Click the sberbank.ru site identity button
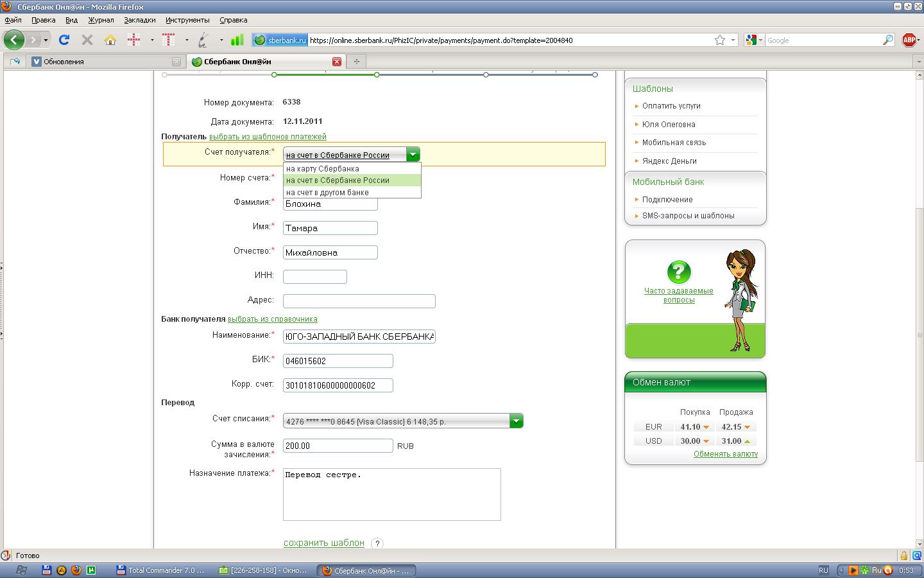The image size is (924, 578). tap(280, 40)
